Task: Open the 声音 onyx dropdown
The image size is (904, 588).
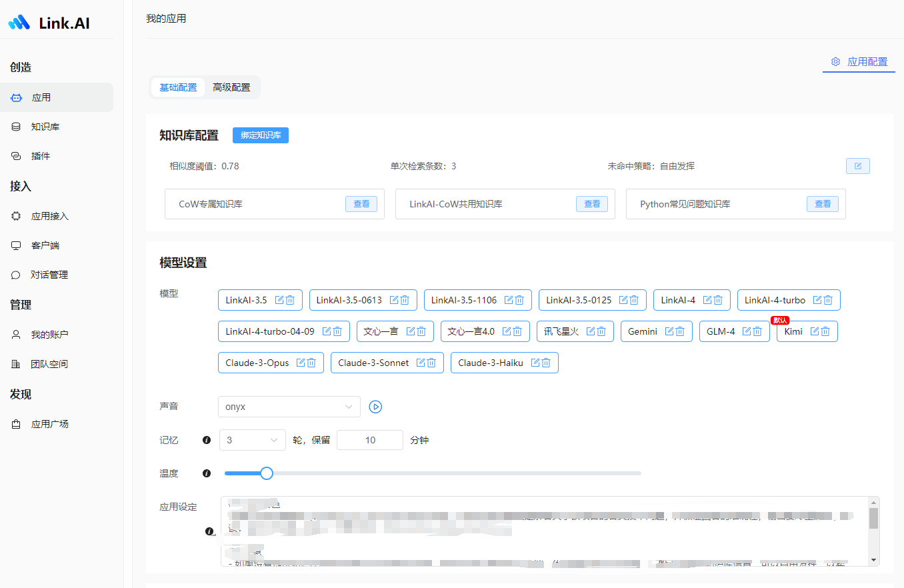Action: coord(289,407)
